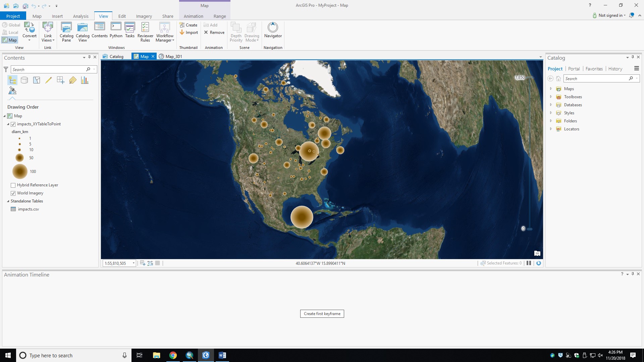Expand the Toolboxes folder in Catalog
Viewport: 644px width, 362px height.
[551, 97]
